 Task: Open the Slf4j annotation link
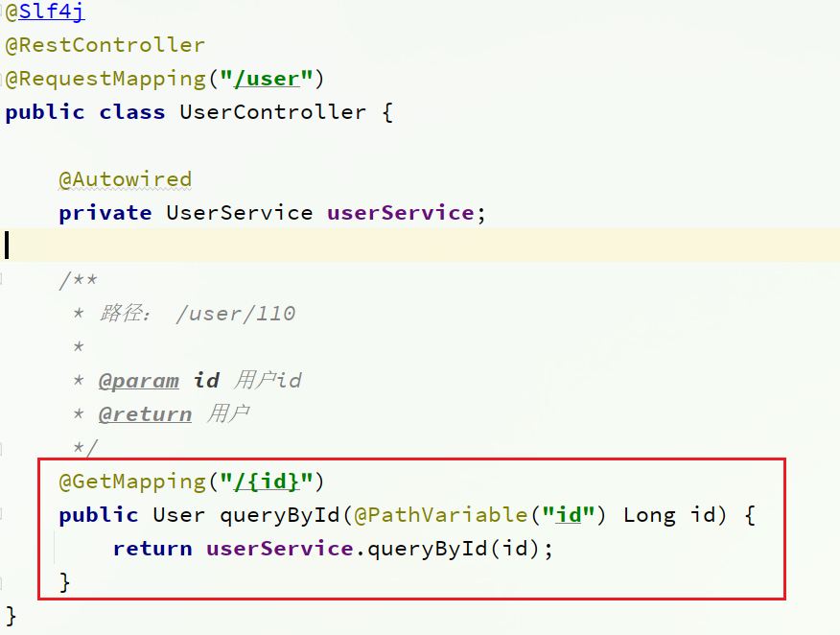[52, 12]
